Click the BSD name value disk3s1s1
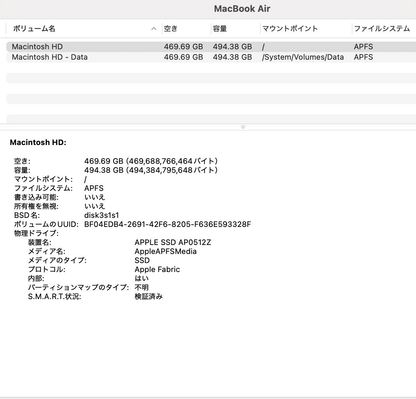The image size is (416, 399). coord(101,215)
